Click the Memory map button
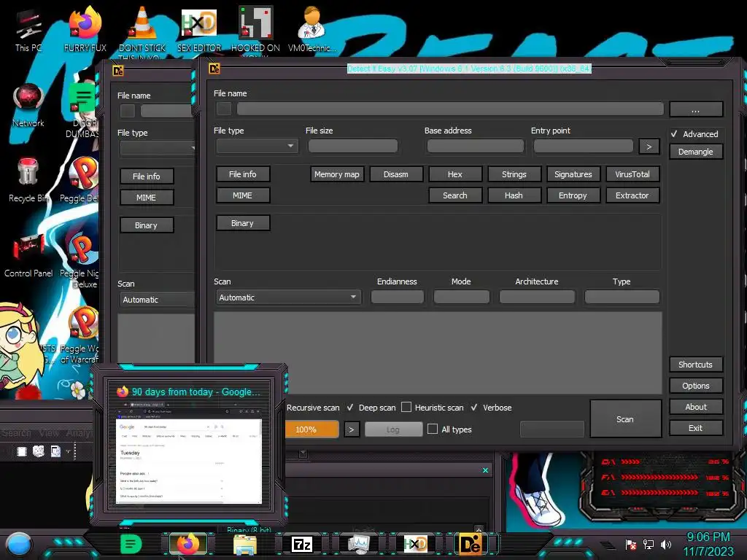The height and width of the screenshot is (560, 747). pyautogui.click(x=337, y=174)
